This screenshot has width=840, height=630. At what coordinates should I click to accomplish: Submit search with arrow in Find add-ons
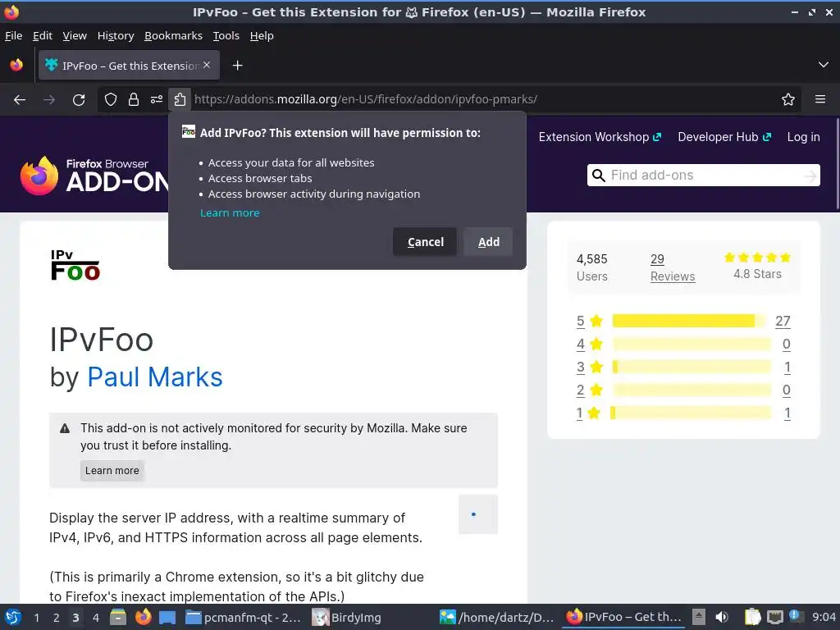(810, 176)
